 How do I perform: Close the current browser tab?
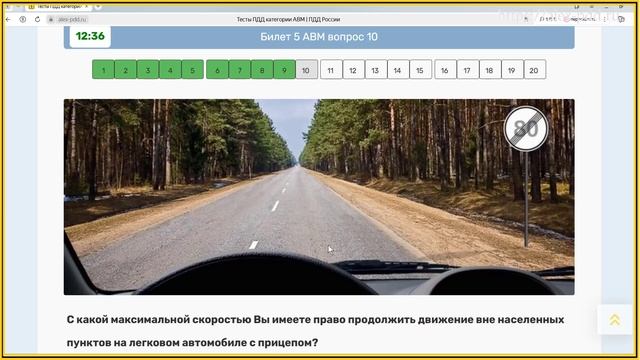87,6
